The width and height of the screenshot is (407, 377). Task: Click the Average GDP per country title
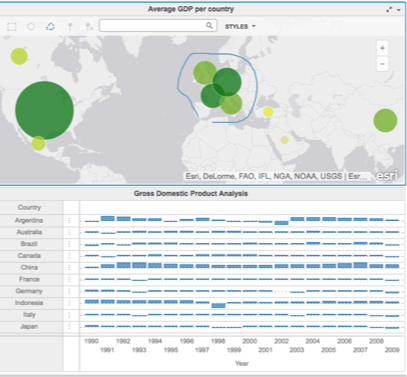pyautogui.click(x=191, y=9)
